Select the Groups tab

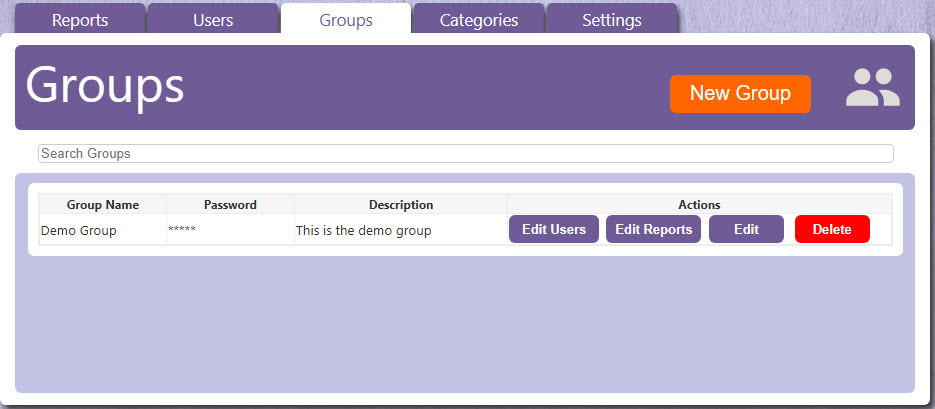tap(346, 20)
